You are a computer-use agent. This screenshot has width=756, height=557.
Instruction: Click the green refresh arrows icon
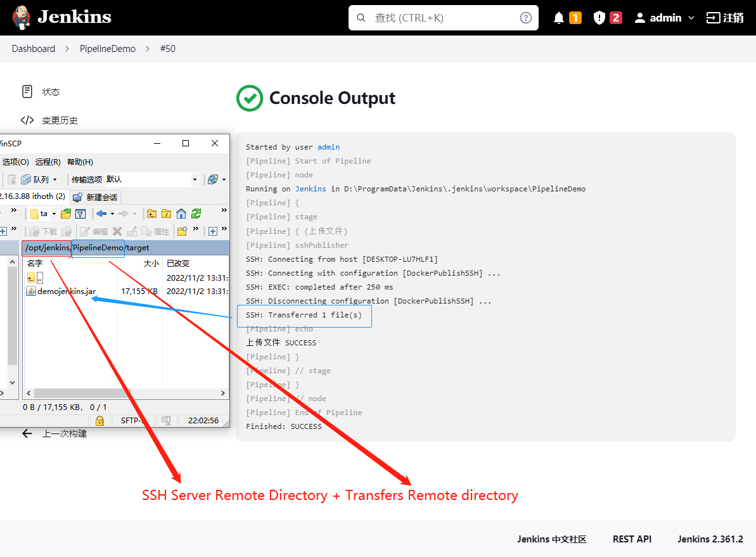(196, 214)
